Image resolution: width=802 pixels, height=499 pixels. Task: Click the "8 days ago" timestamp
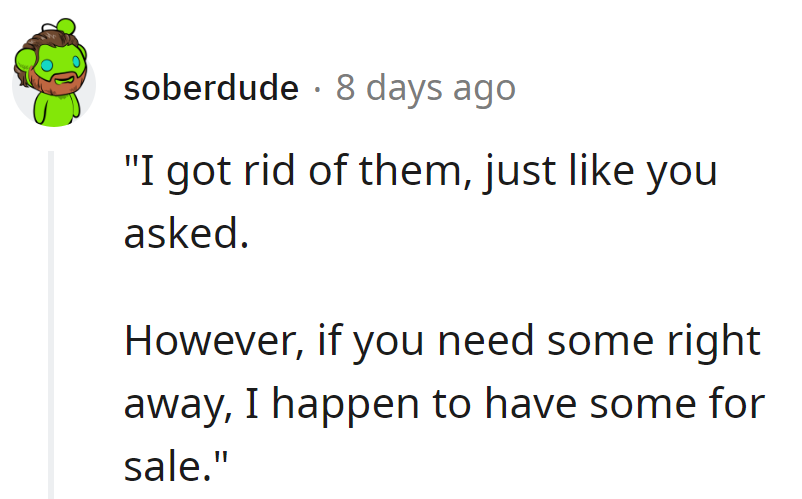(x=425, y=88)
